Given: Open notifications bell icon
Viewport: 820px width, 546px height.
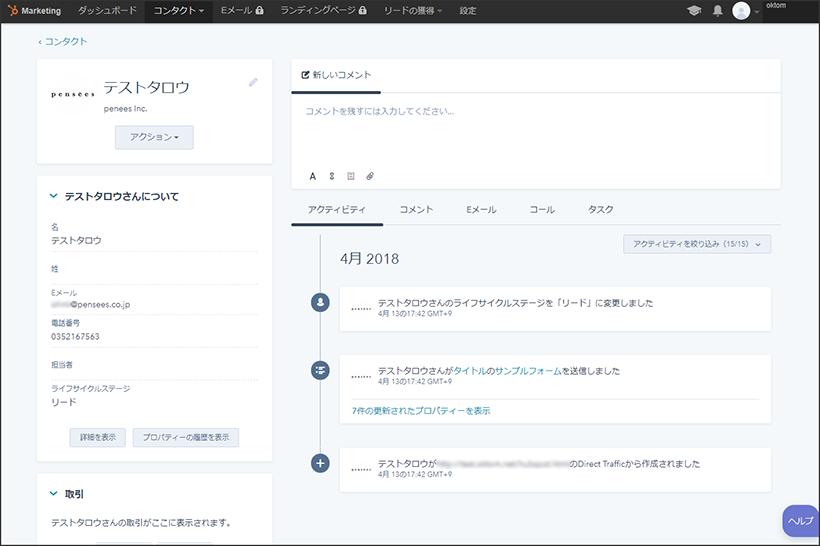Looking at the screenshot, I should coord(718,10).
